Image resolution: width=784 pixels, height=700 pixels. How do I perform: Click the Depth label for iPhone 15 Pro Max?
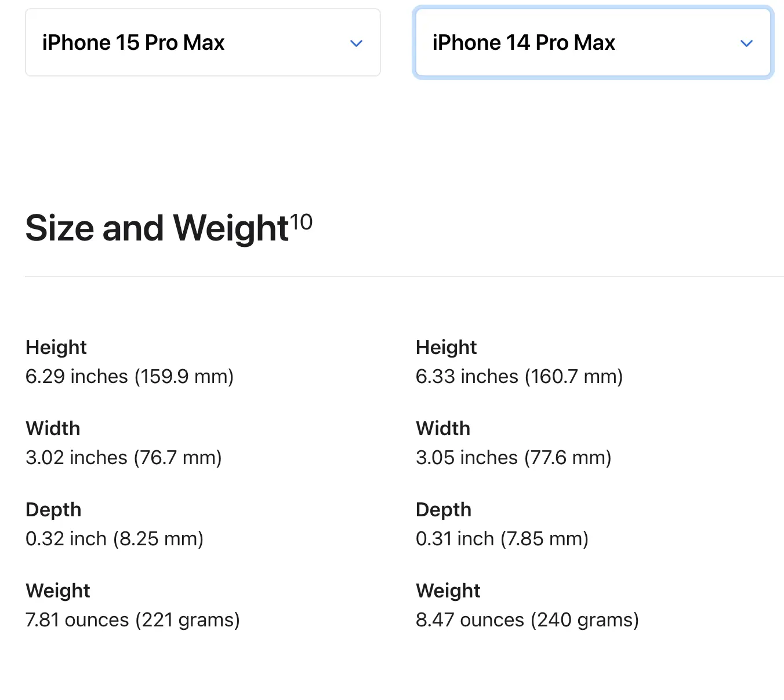[x=53, y=509]
